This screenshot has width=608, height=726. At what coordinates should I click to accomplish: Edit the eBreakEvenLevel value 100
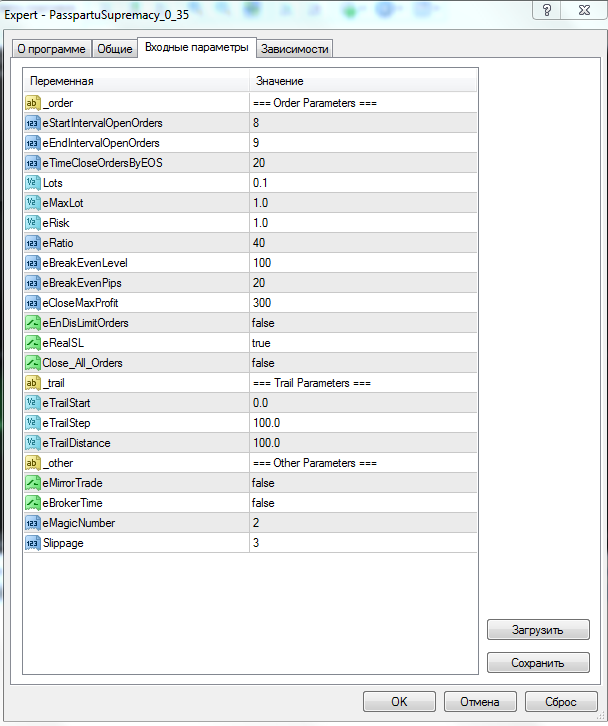point(364,263)
